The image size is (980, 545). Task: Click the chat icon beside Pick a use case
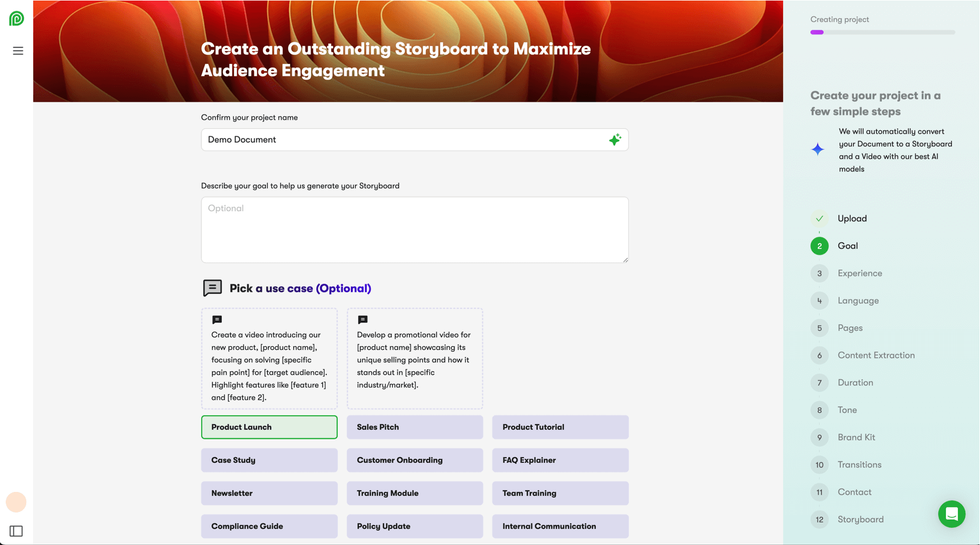[x=212, y=288]
